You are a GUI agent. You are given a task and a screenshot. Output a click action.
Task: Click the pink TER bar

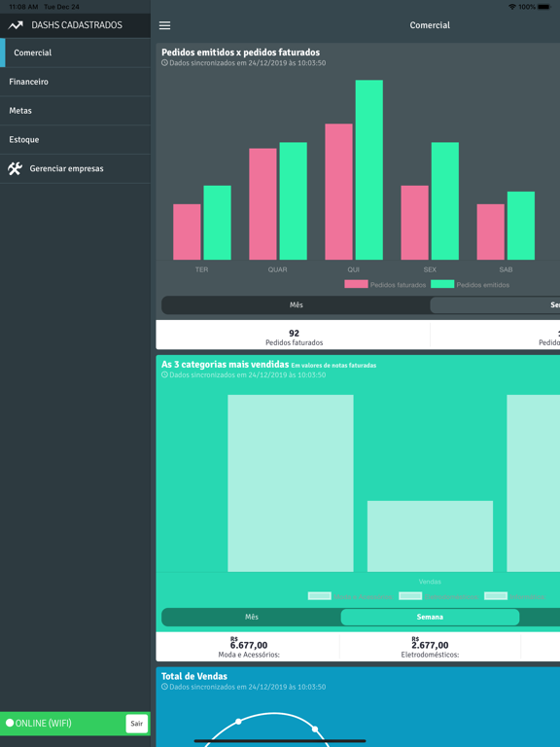pyautogui.click(x=187, y=232)
